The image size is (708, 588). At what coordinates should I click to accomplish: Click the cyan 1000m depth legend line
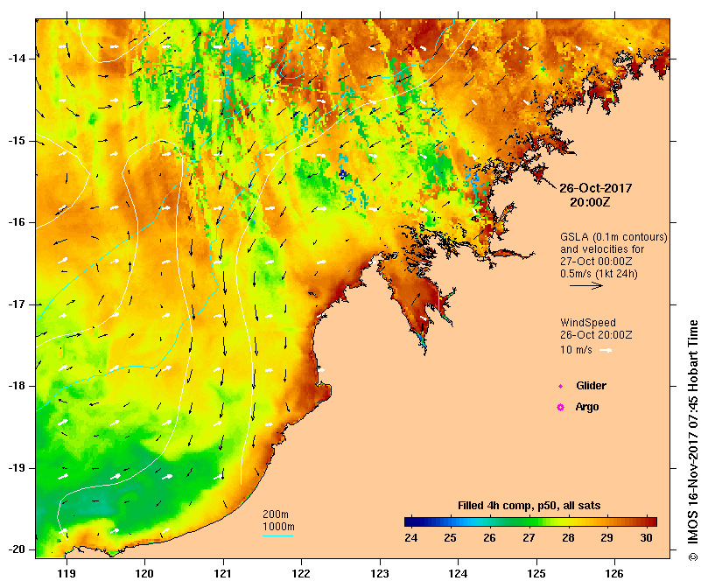pos(277,536)
